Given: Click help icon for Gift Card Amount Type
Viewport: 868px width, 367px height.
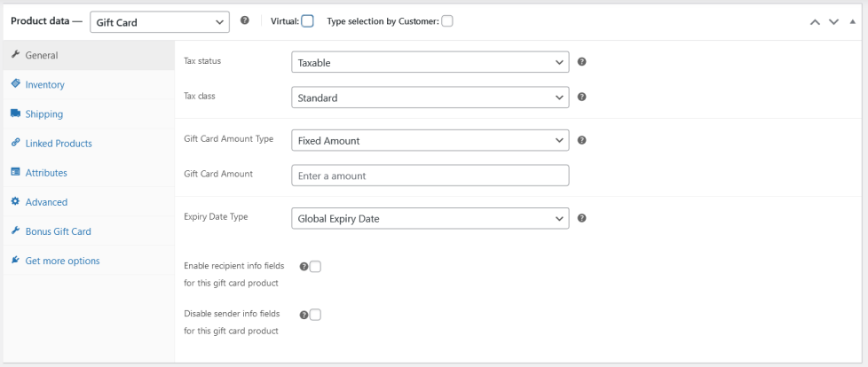Looking at the screenshot, I should 582,140.
